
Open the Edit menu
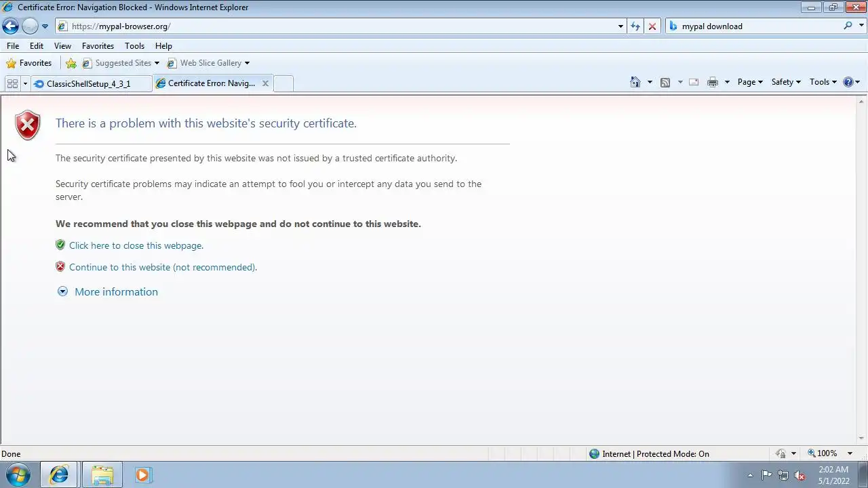pos(37,45)
